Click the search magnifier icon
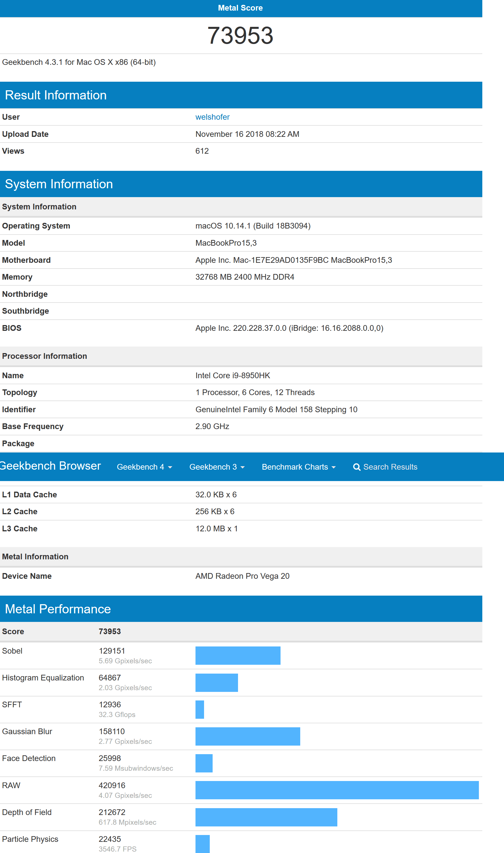 click(357, 467)
